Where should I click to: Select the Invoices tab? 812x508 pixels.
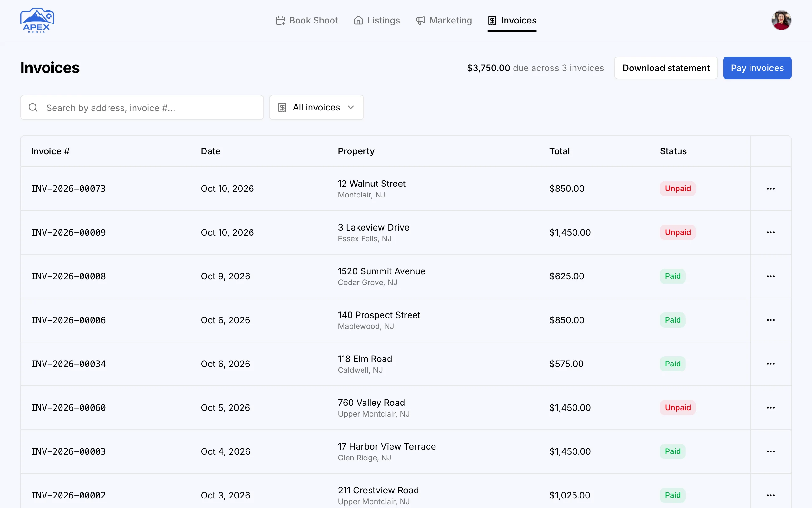point(512,21)
